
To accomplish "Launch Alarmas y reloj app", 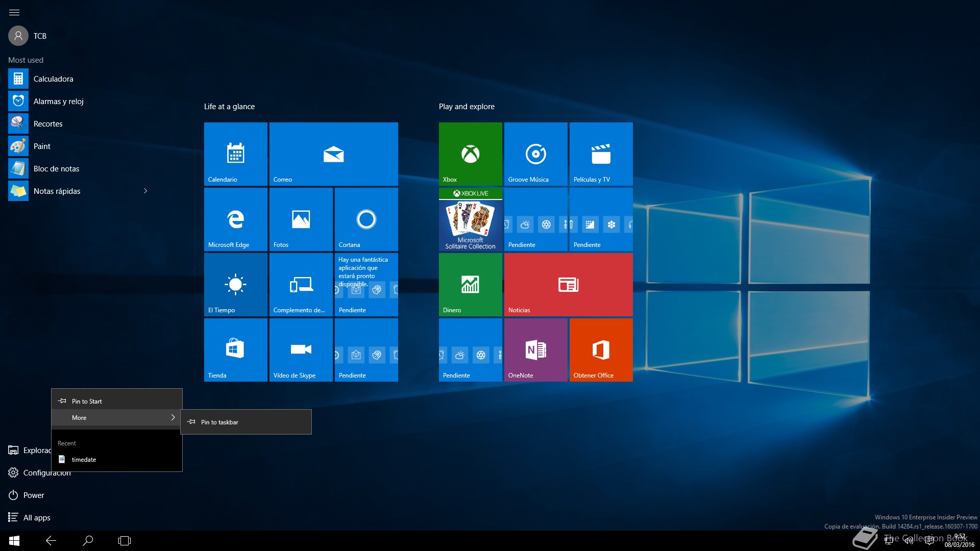I will [79, 101].
